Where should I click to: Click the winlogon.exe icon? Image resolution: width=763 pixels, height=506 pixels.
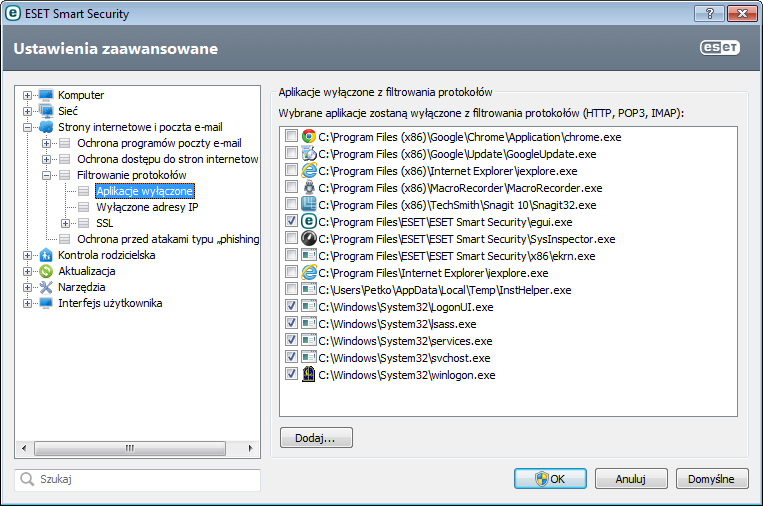(309, 375)
